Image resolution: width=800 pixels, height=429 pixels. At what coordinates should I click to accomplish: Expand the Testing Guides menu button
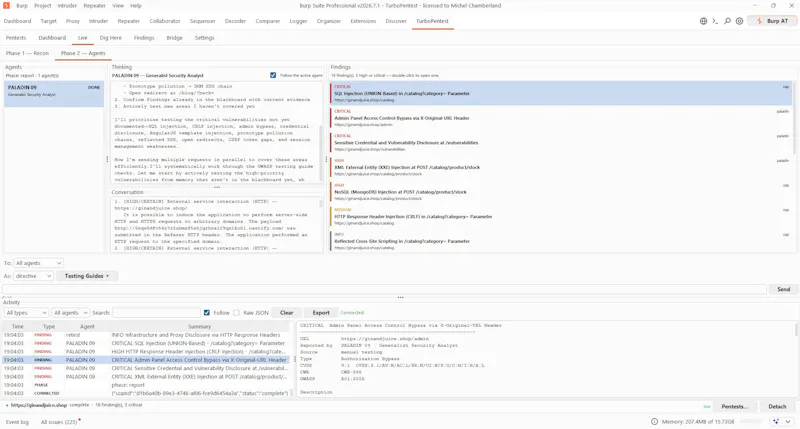coord(87,276)
